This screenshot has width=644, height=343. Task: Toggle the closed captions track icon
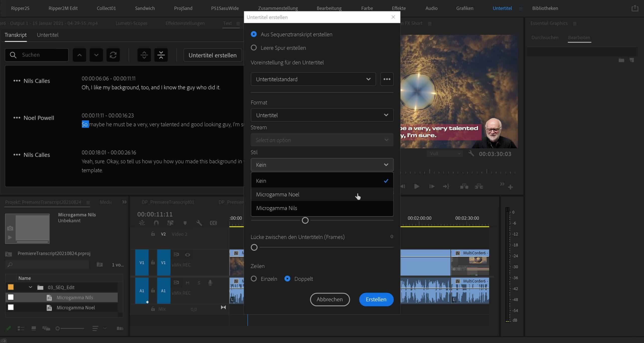click(213, 223)
